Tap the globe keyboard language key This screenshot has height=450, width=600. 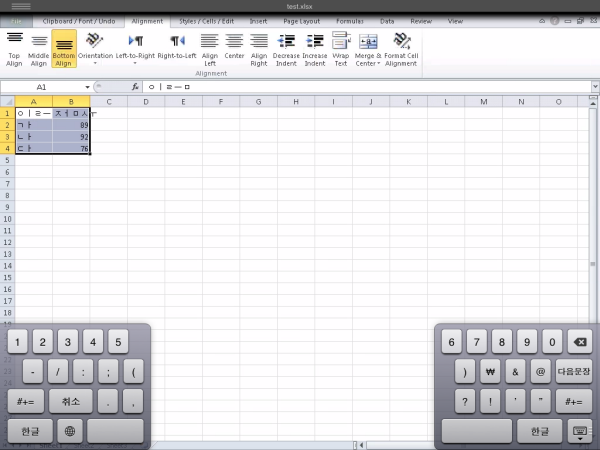[70, 431]
